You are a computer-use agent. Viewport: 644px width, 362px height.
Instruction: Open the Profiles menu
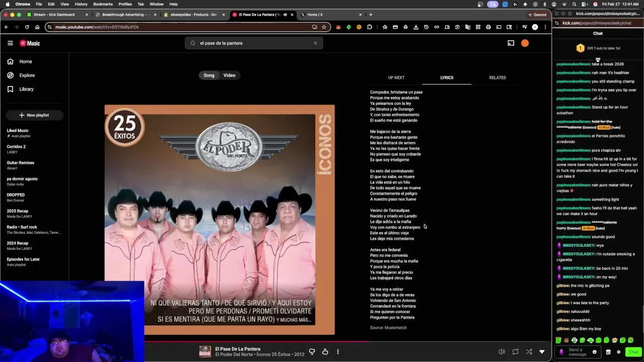tap(125, 4)
